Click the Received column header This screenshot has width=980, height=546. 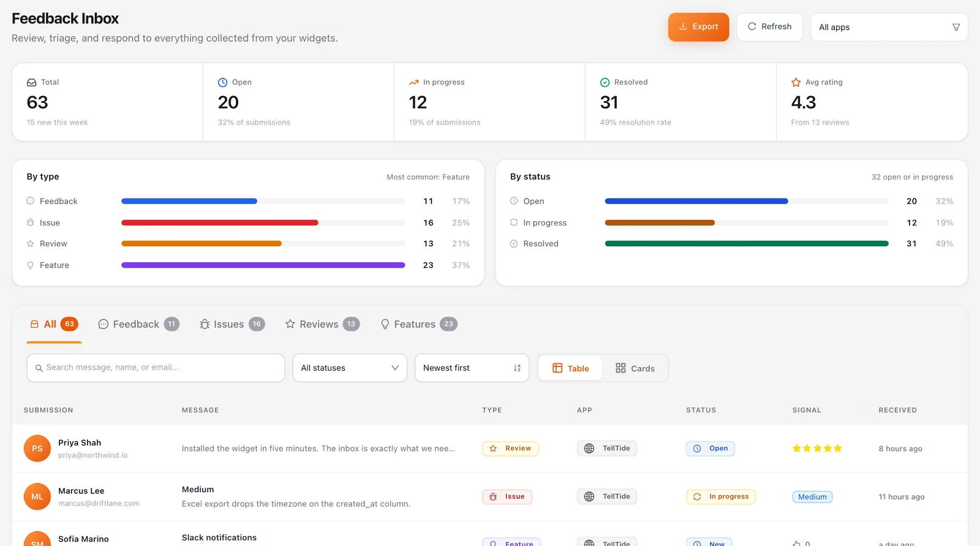tap(898, 411)
